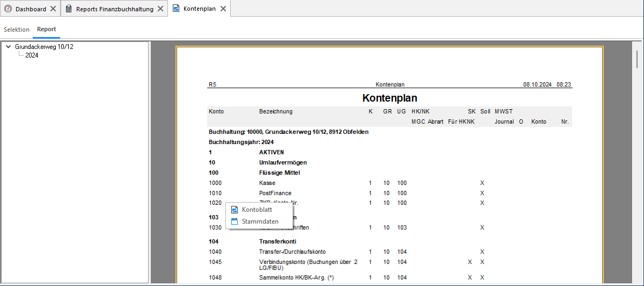Click the Journal column header

click(x=504, y=121)
